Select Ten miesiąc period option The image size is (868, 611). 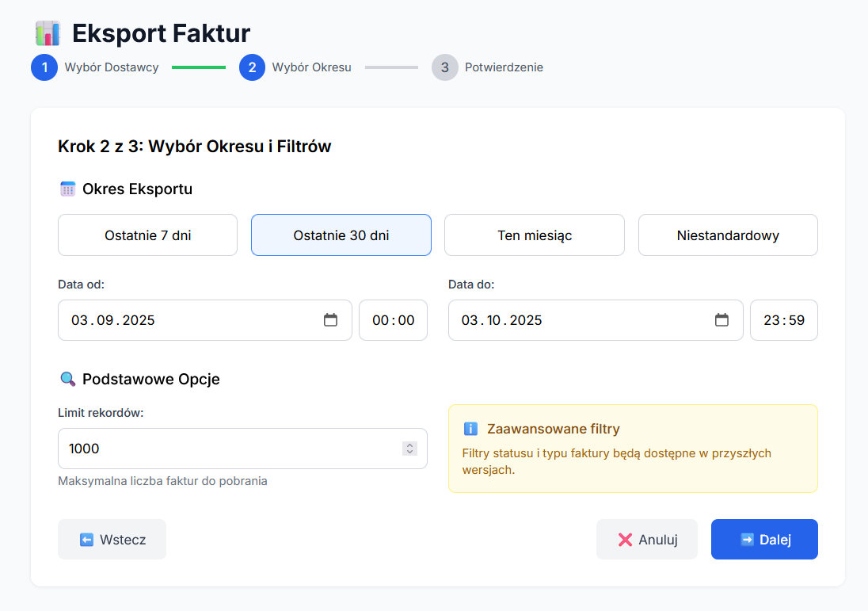(534, 235)
